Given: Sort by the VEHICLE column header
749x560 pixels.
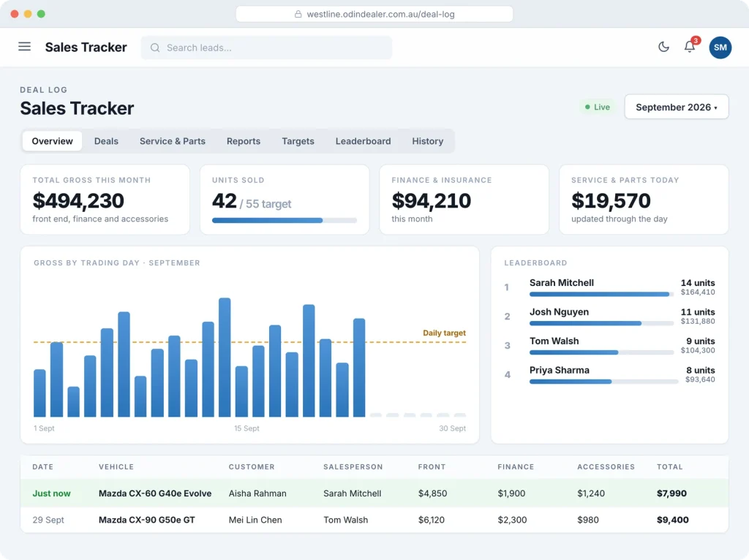Looking at the screenshot, I should 116,467.
